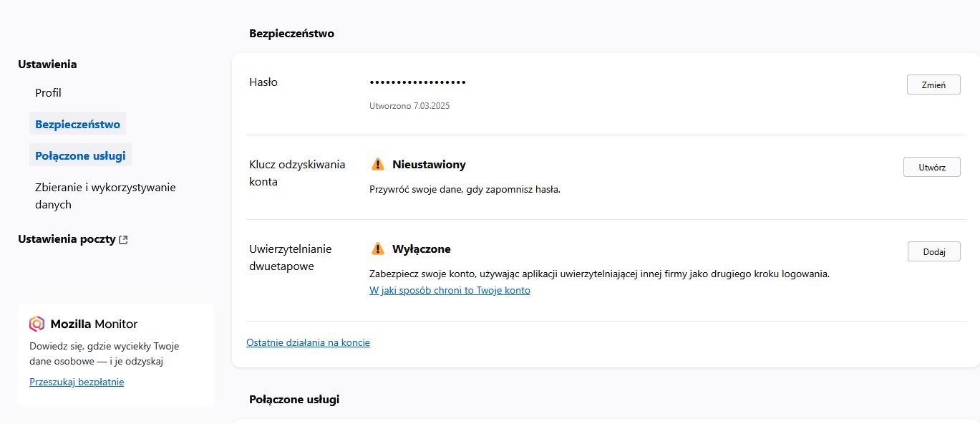Screen dimensions: 980x424
Task: Open "Ostatnie działania na koncie"
Action: [x=308, y=342]
